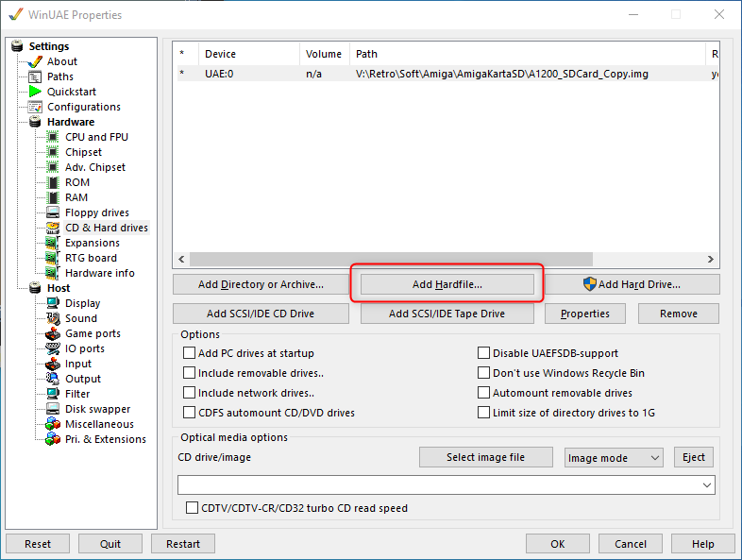Click Add Hard Drive button

point(632,284)
